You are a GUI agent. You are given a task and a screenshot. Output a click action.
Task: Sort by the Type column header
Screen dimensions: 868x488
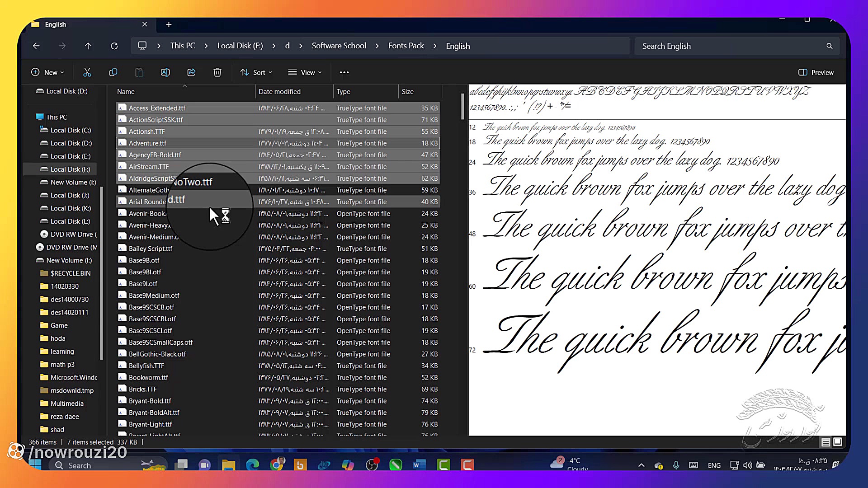coord(366,92)
